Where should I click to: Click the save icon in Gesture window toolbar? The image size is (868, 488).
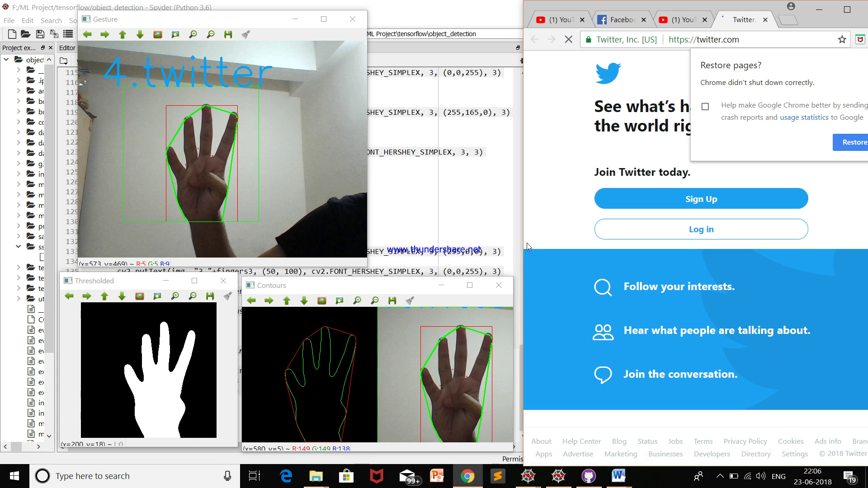pos(228,34)
